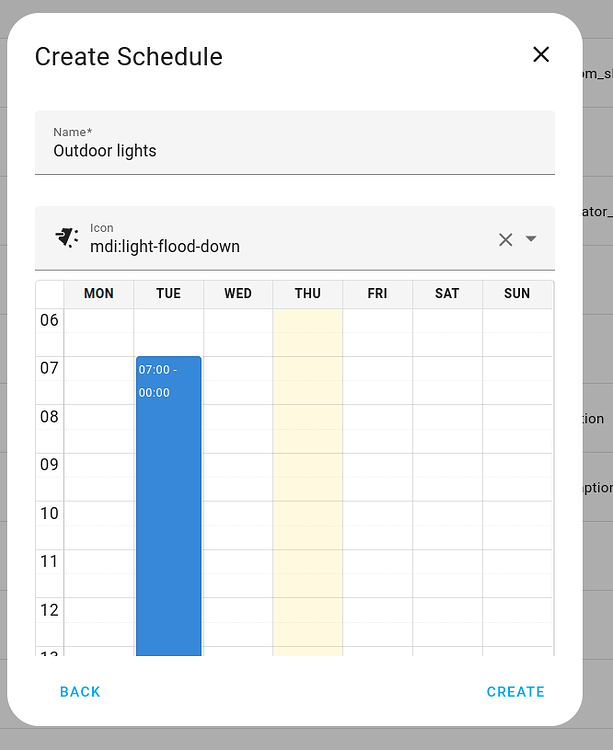Open the Tuesday 07:00 - 00:00 time block
Viewport: 613px width, 750px height.
pos(168,506)
